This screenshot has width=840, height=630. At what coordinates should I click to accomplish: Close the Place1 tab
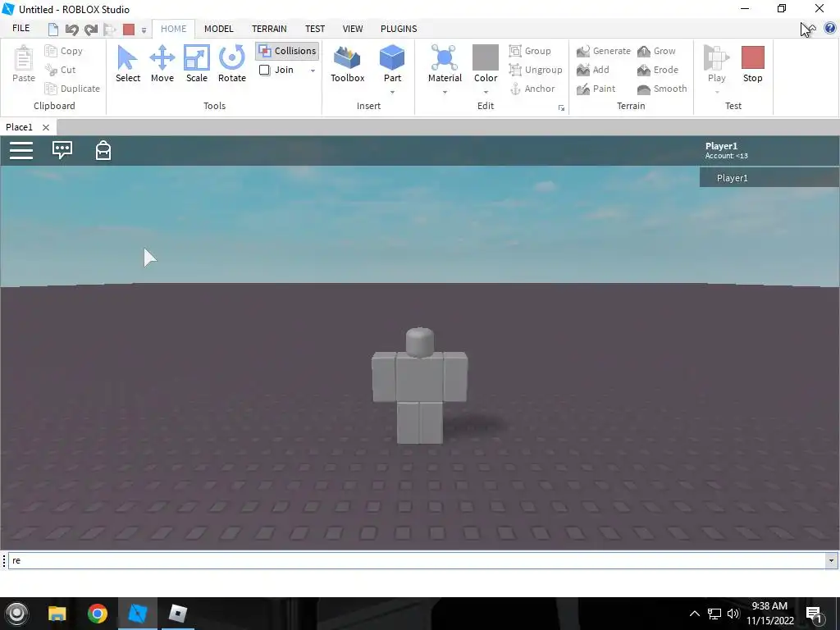[x=46, y=127]
